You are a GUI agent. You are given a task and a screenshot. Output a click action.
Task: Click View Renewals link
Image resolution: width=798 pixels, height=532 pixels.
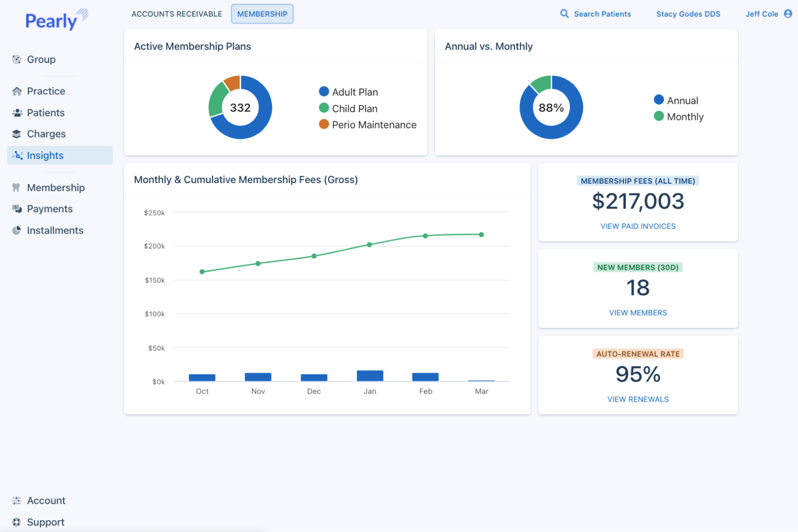coord(638,399)
